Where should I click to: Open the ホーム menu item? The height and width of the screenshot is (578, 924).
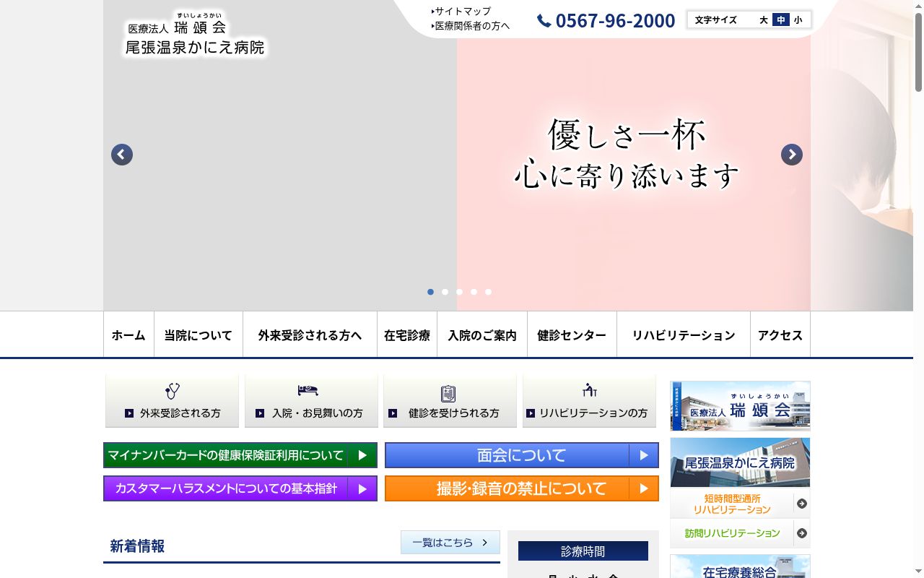pyautogui.click(x=128, y=335)
